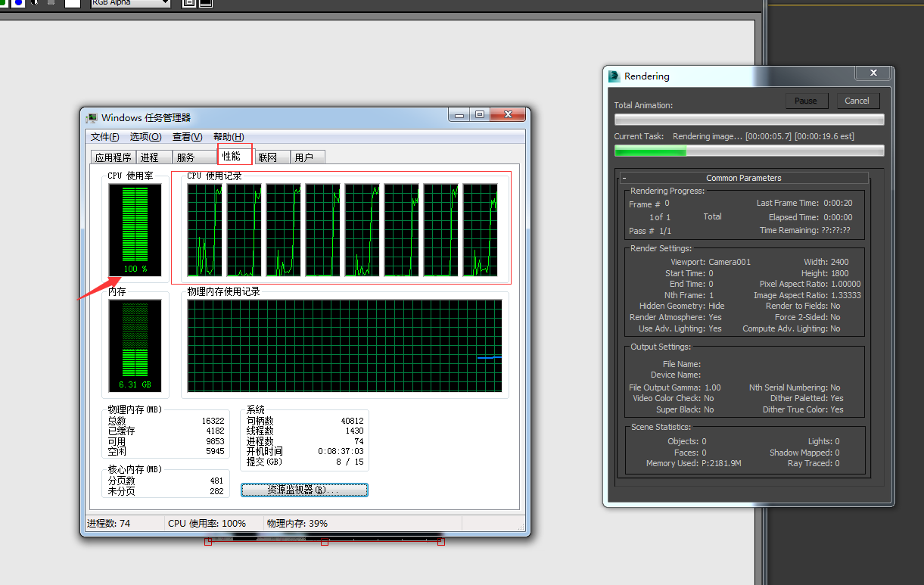The image size is (924, 585).
Task: Open 资源监视器(R)... from Task Manager
Action: coord(304,490)
